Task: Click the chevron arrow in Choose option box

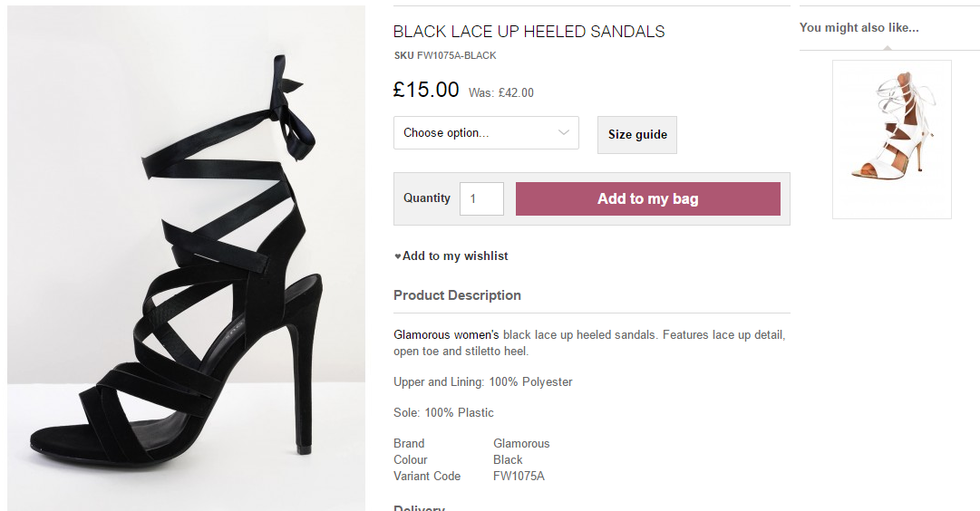Action: [564, 132]
